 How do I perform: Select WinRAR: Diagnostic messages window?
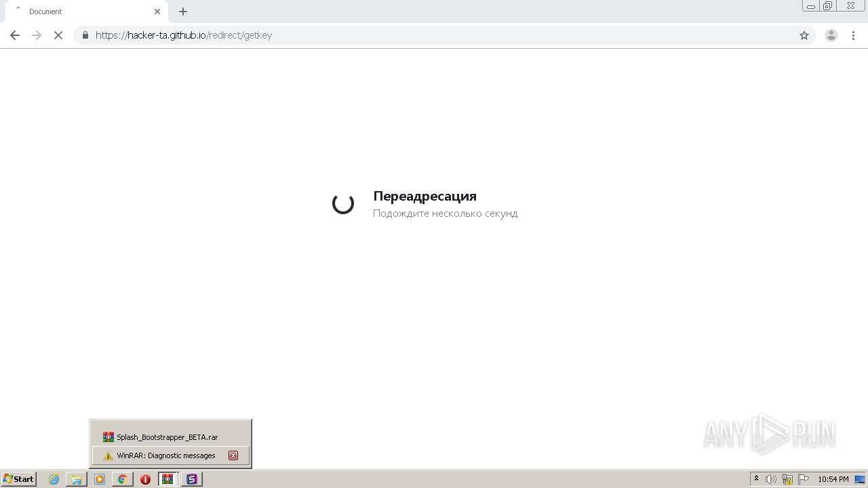pyautogui.click(x=170, y=455)
